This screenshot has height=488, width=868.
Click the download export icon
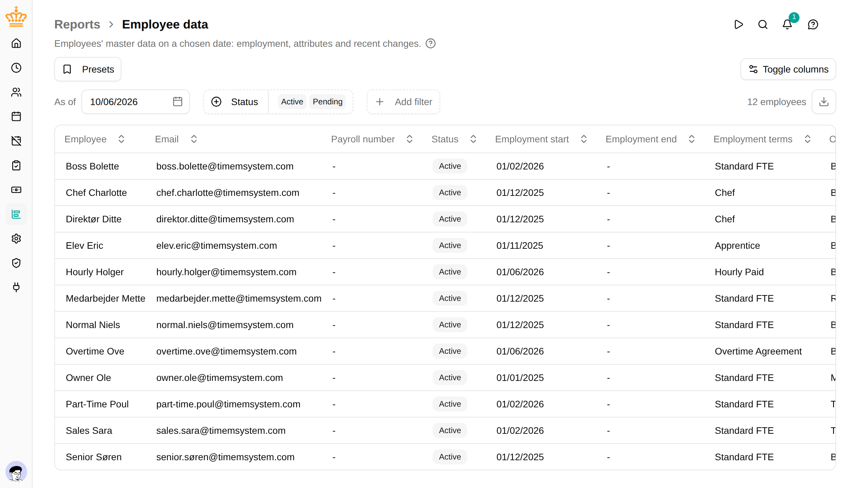[x=824, y=102]
